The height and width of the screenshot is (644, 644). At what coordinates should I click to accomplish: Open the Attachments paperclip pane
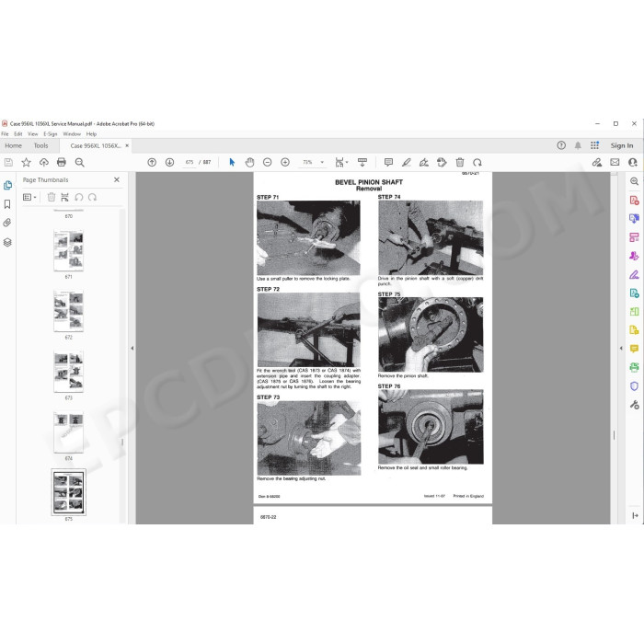7,223
